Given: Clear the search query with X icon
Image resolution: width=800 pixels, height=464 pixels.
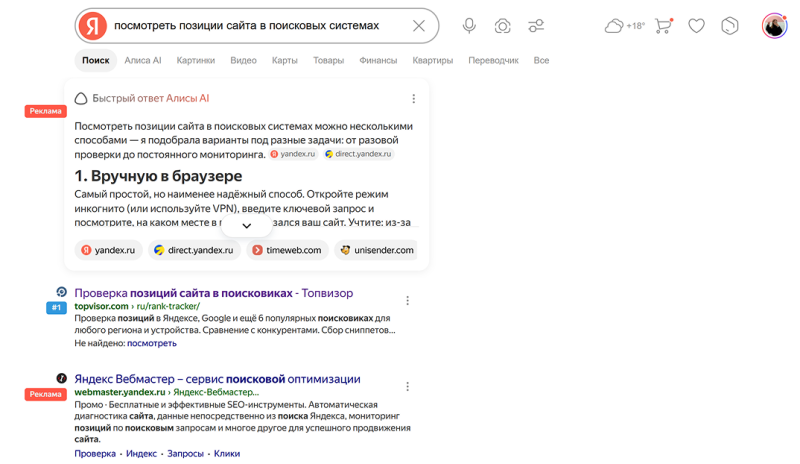Looking at the screenshot, I should click(419, 26).
